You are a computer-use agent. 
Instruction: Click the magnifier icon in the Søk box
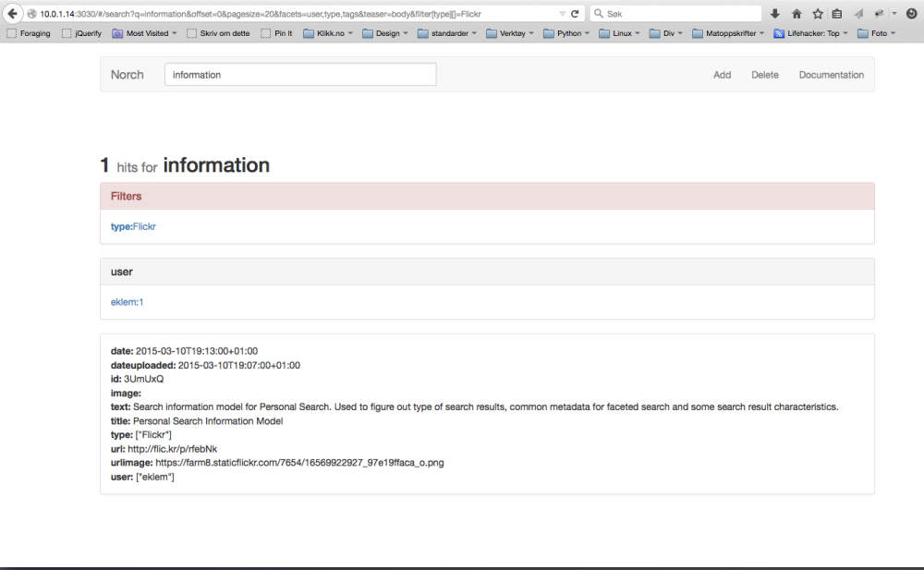click(x=599, y=14)
